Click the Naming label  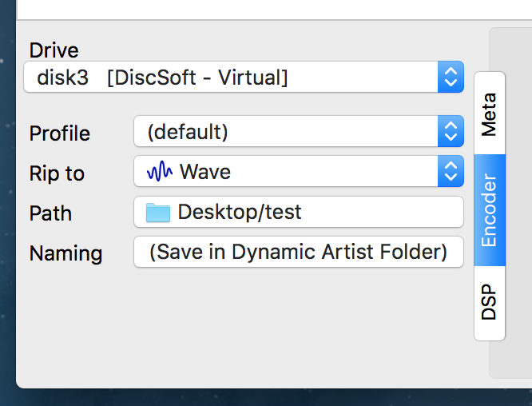(66, 253)
